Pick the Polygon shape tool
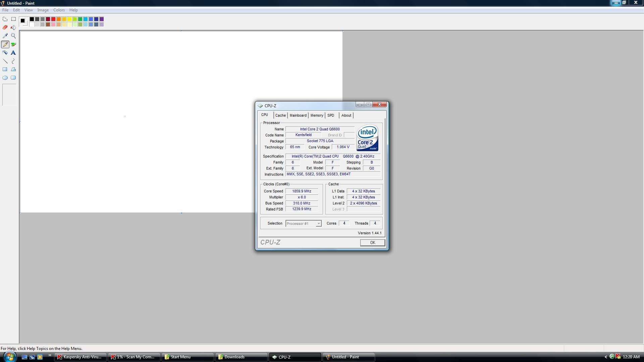This screenshot has height=362, width=644. click(x=13, y=69)
